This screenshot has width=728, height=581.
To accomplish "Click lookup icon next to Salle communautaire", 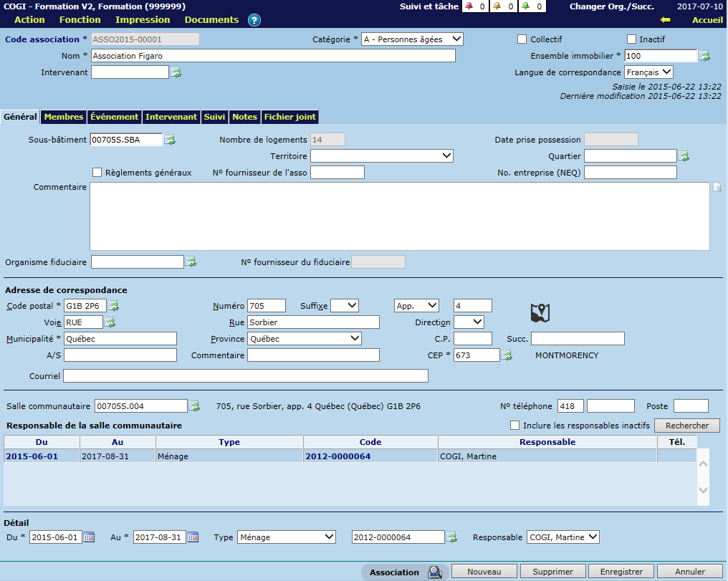I will pyautogui.click(x=194, y=406).
